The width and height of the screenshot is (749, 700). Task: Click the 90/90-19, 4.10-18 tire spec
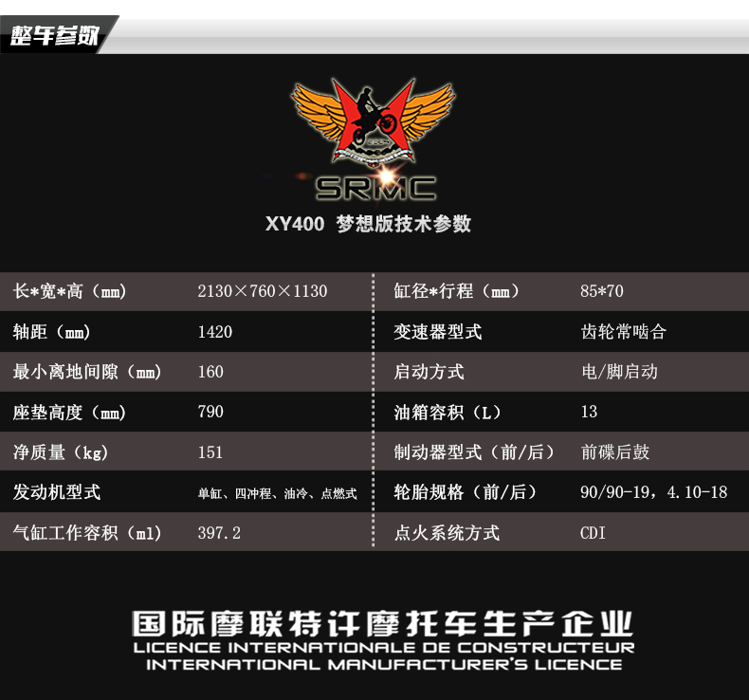click(x=654, y=492)
